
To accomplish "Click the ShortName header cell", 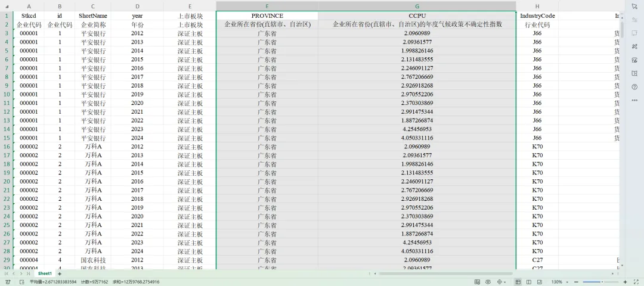I will click(x=93, y=15).
